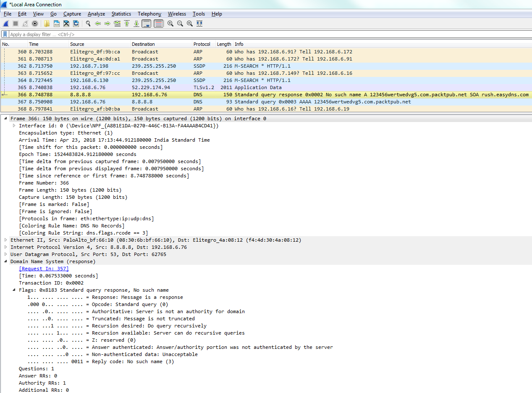Screen dimensions: 532x393
Task: Follow the Request In: 357 link
Action: [44, 269]
